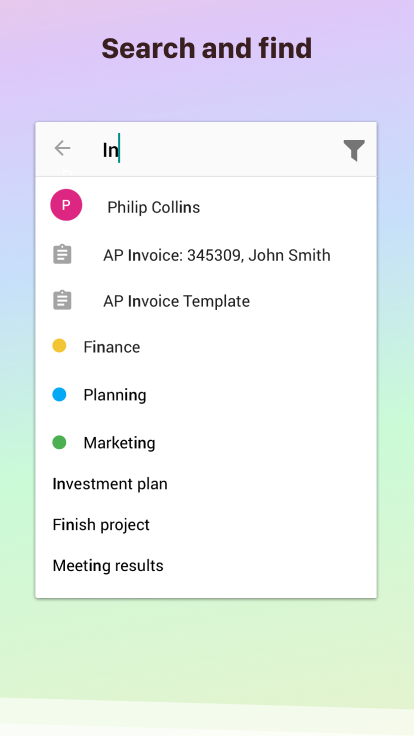
Task: Tap the green Marketing dot
Action: [x=59, y=442]
